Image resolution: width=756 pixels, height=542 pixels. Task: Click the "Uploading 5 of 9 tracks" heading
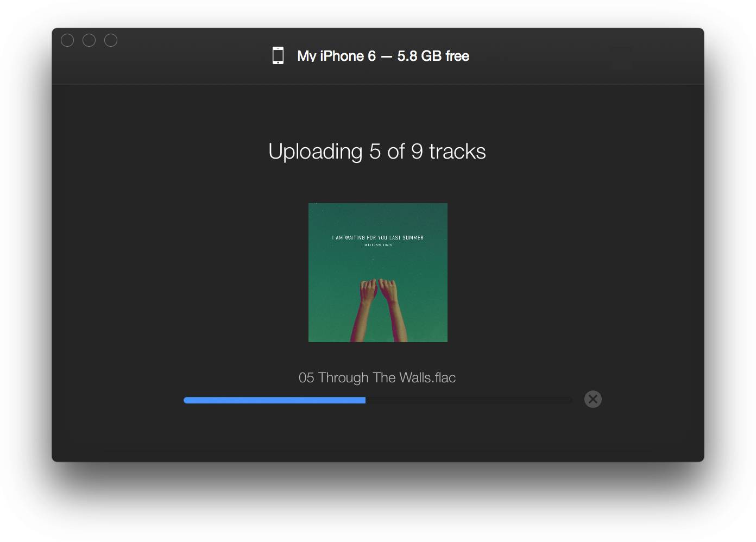pos(377,152)
